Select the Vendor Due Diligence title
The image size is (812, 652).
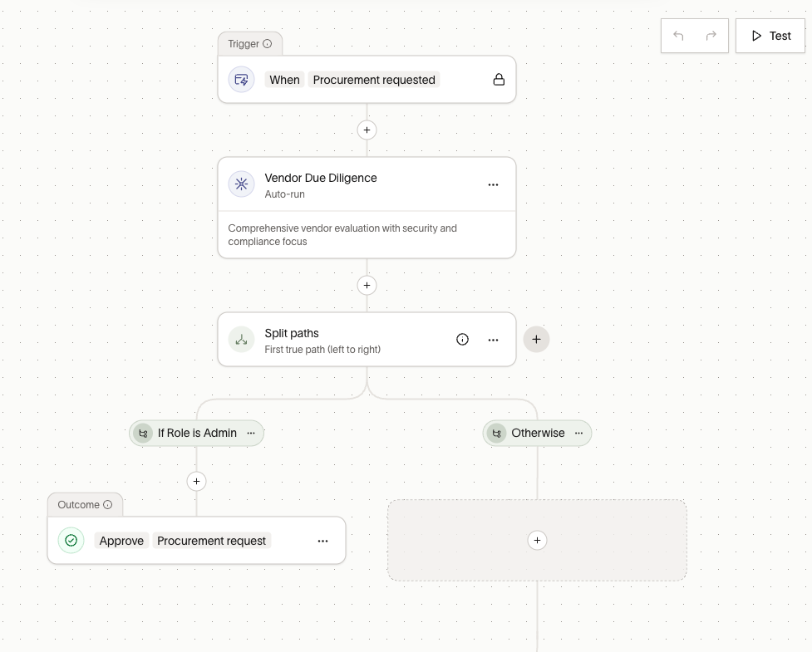tap(321, 178)
